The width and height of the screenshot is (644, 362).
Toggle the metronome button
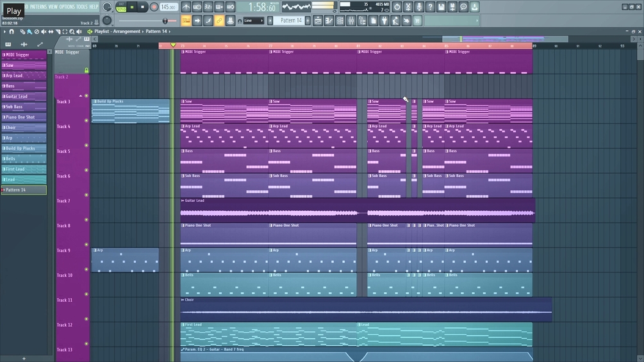[x=186, y=7]
